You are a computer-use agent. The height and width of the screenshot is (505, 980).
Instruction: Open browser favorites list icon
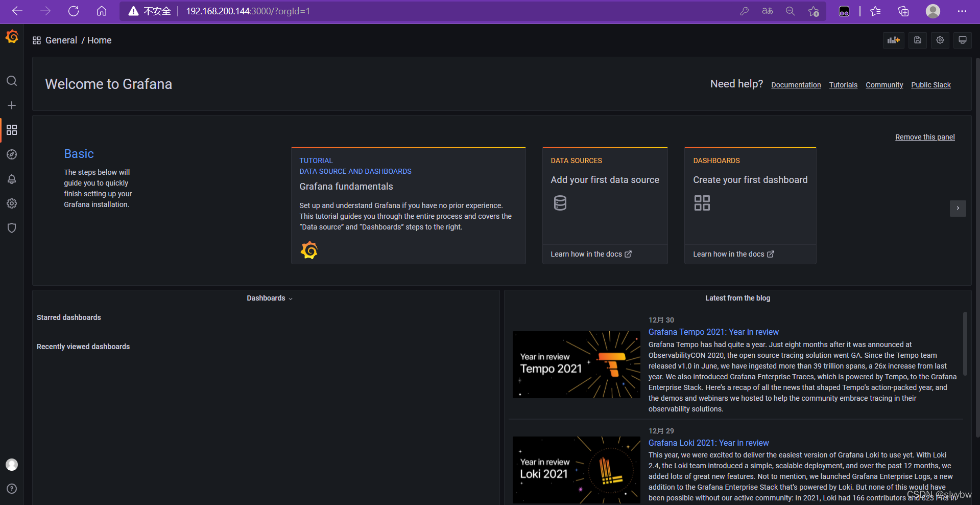pyautogui.click(x=875, y=11)
